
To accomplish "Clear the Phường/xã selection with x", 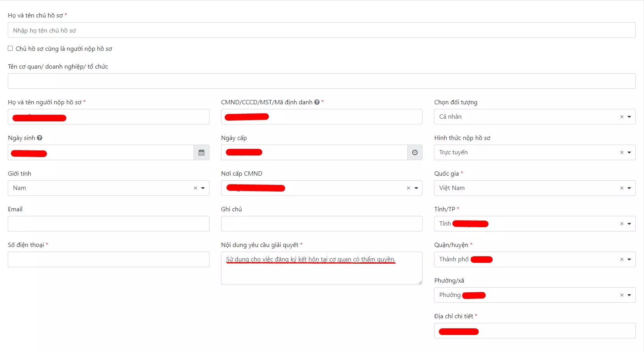I will coord(622,295).
